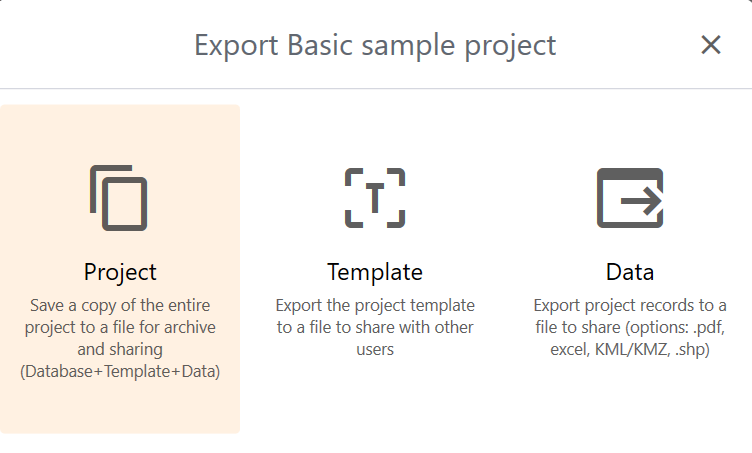Click the 'Save a copy of the entire project' description
Screen dimensions: 752x453
(x=120, y=304)
